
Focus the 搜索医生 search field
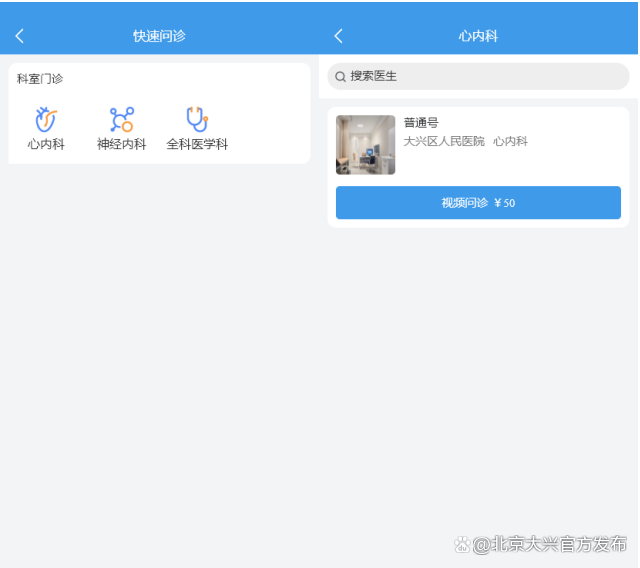point(478,76)
